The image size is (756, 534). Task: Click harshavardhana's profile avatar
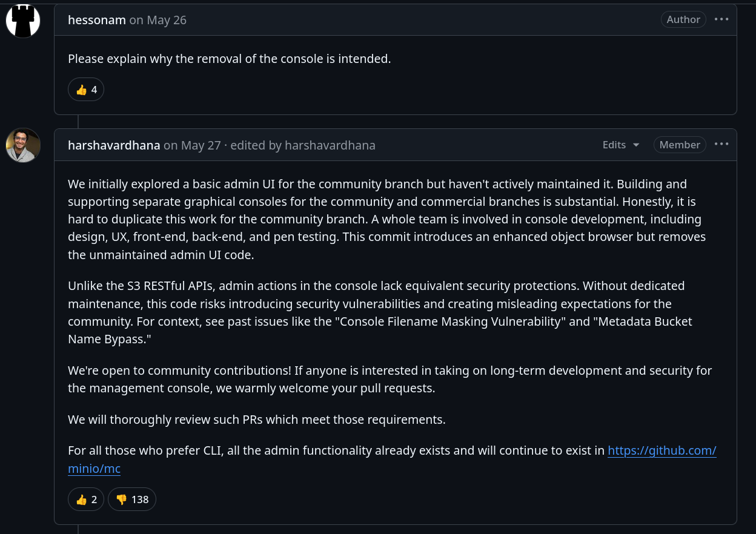click(x=23, y=145)
